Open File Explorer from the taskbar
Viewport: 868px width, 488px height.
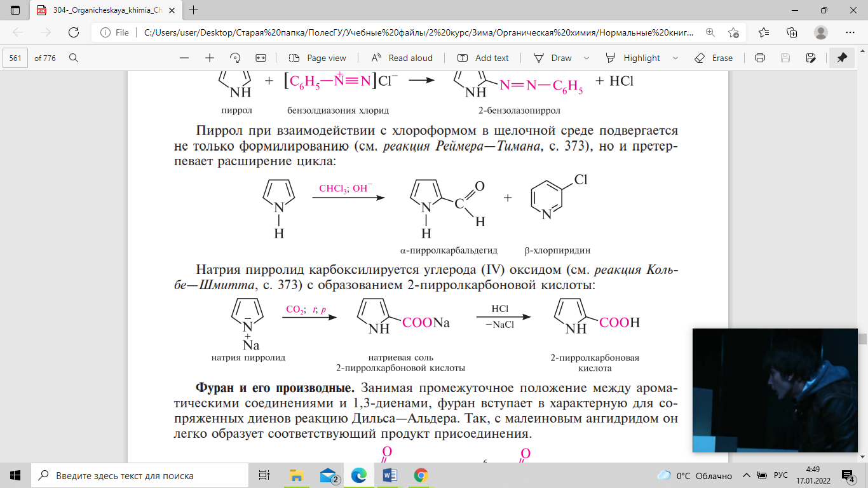coord(296,475)
